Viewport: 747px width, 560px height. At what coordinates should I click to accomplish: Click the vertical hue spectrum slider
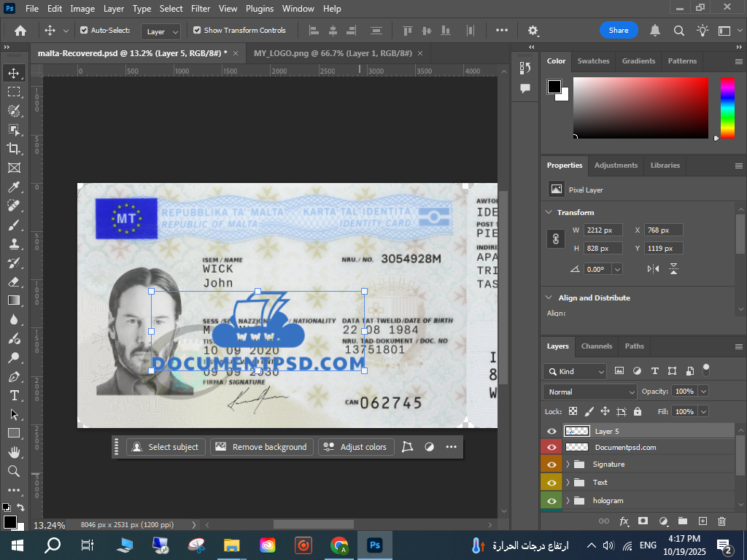727,108
